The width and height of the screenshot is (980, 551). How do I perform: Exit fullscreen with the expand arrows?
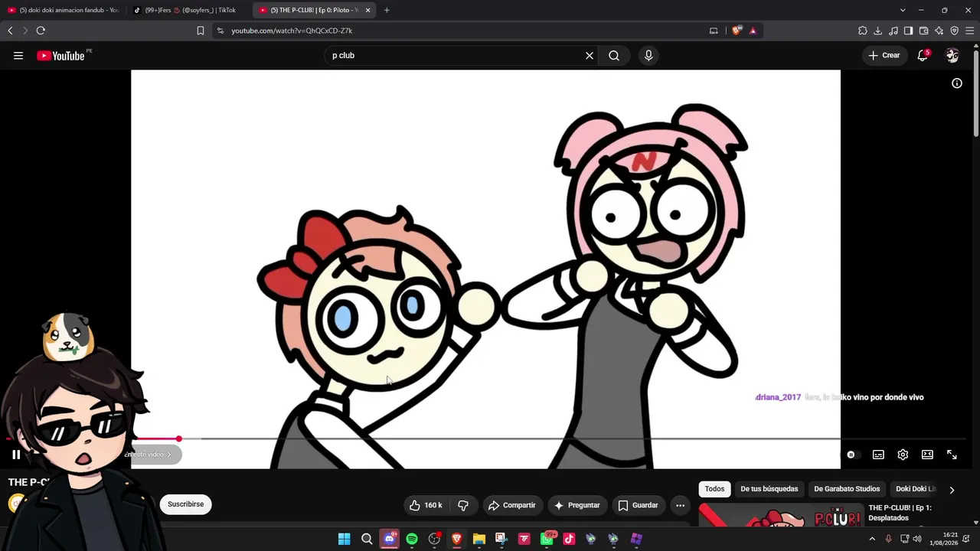(952, 455)
